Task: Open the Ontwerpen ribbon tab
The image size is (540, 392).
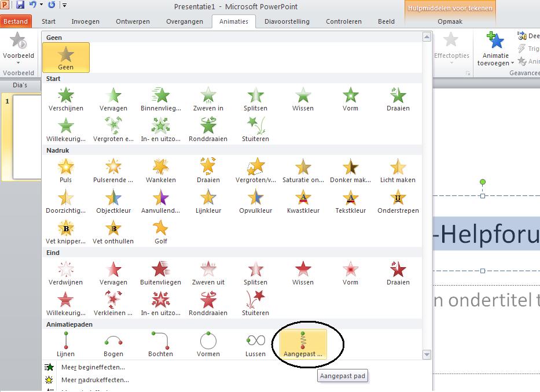Action: [133, 21]
